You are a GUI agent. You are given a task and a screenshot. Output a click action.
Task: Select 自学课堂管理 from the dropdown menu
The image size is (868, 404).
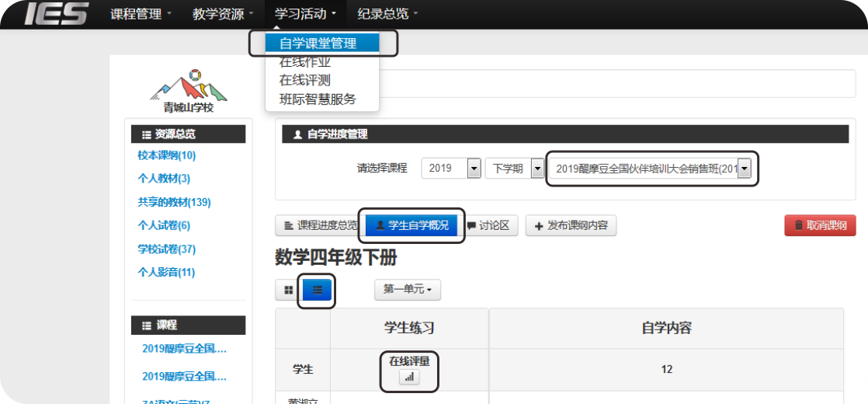click(318, 44)
